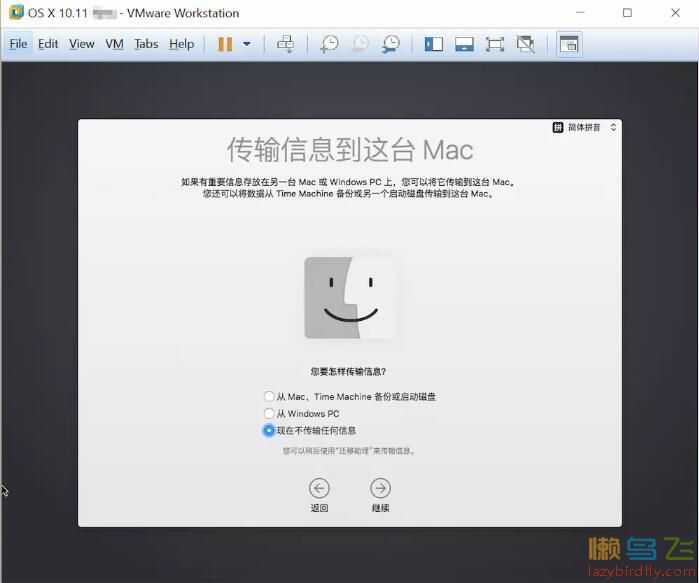This screenshot has height=583, width=699.
Task: Open the 简体拼音 input method selector
Action: (x=584, y=127)
